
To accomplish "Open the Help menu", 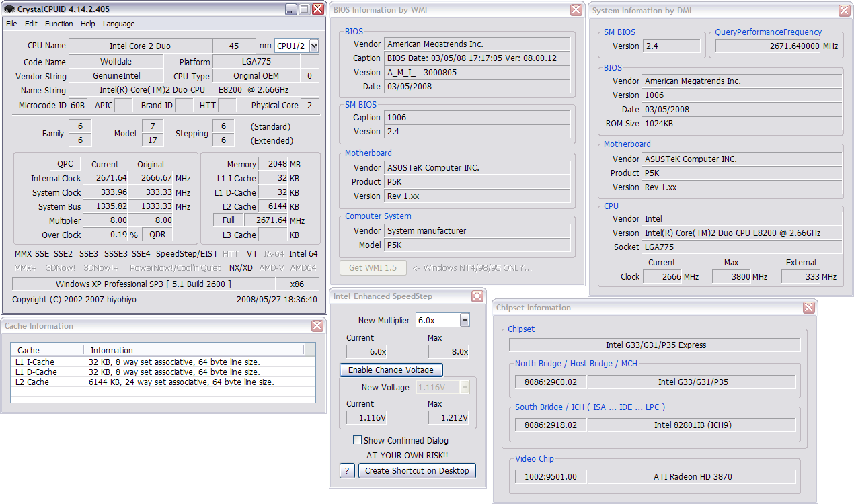I will [x=88, y=24].
